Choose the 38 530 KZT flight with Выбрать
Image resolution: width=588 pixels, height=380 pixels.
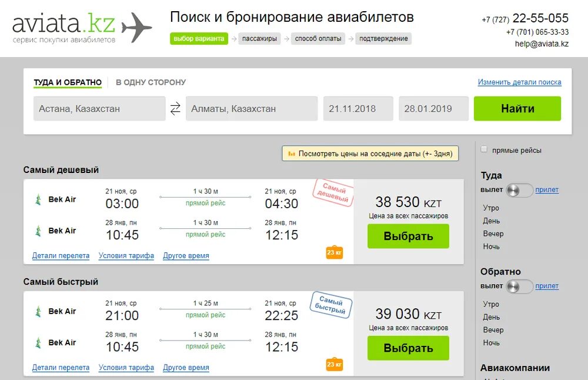tap(409, 236)
